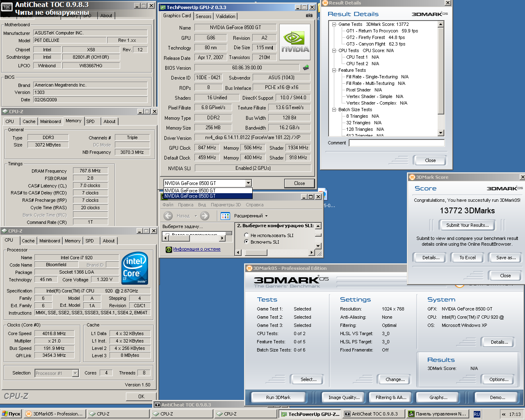Viewport: 525px width, 420px height.
Task: Open the Информация о системе link
Action: [196, 249]
